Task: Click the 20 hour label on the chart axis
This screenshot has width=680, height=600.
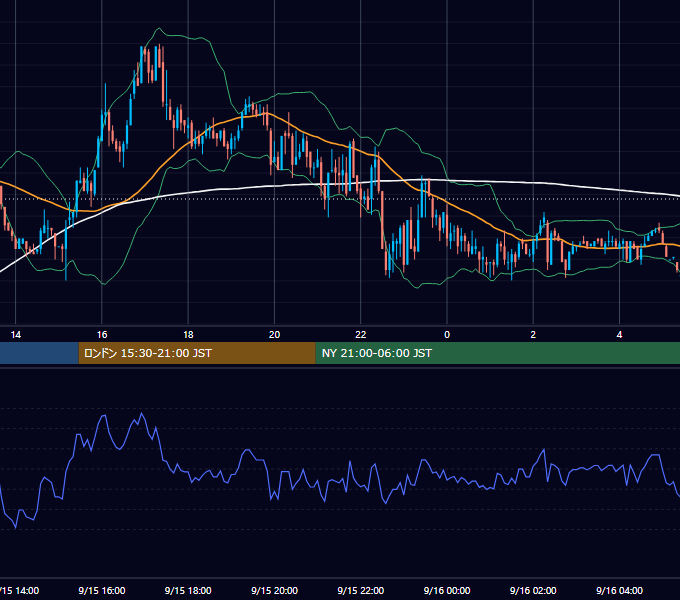Action: [275, 335]
